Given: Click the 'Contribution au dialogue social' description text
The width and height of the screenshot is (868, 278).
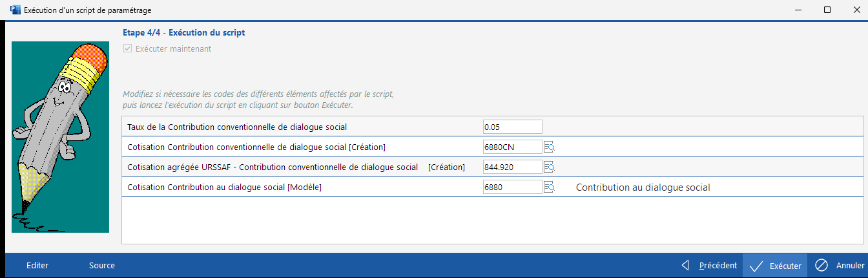Looking at the screenshot, I should tap(643, 187).
